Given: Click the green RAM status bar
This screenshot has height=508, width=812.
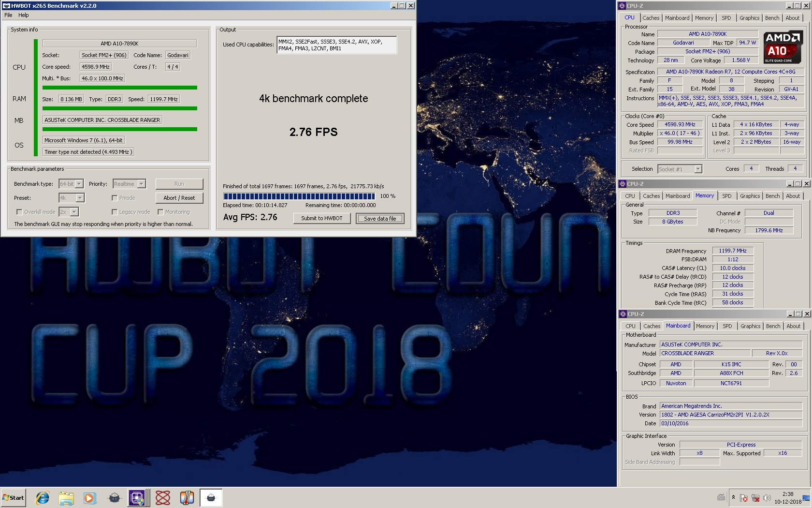Looking at the screenshot, I should pos(119,108).
